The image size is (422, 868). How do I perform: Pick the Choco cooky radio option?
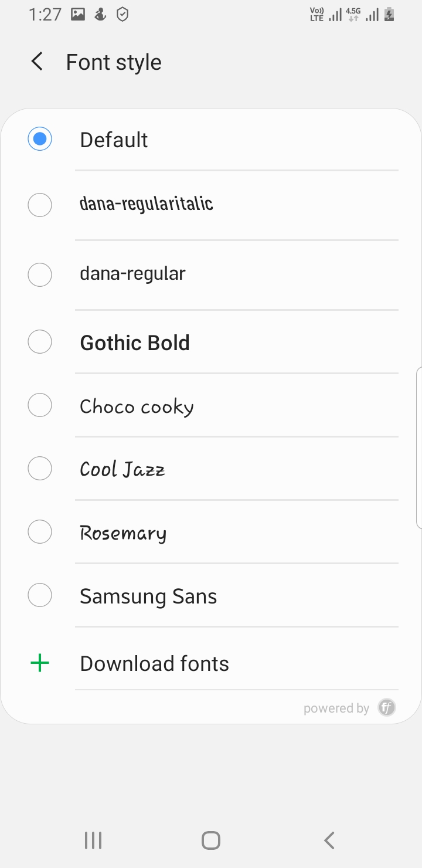point(40,405)
